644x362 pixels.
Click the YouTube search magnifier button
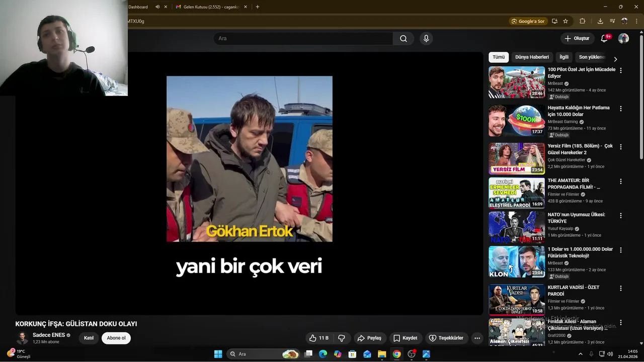tap(404, 39)
